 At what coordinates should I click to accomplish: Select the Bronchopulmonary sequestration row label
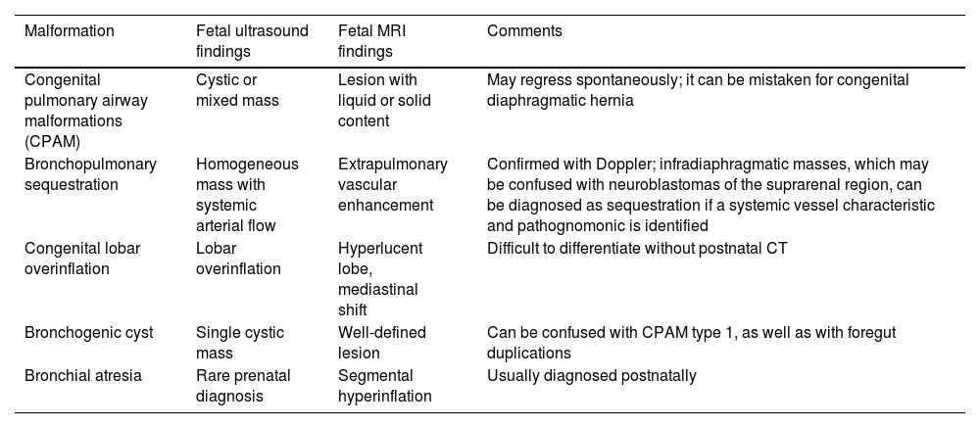click(90, 173)
